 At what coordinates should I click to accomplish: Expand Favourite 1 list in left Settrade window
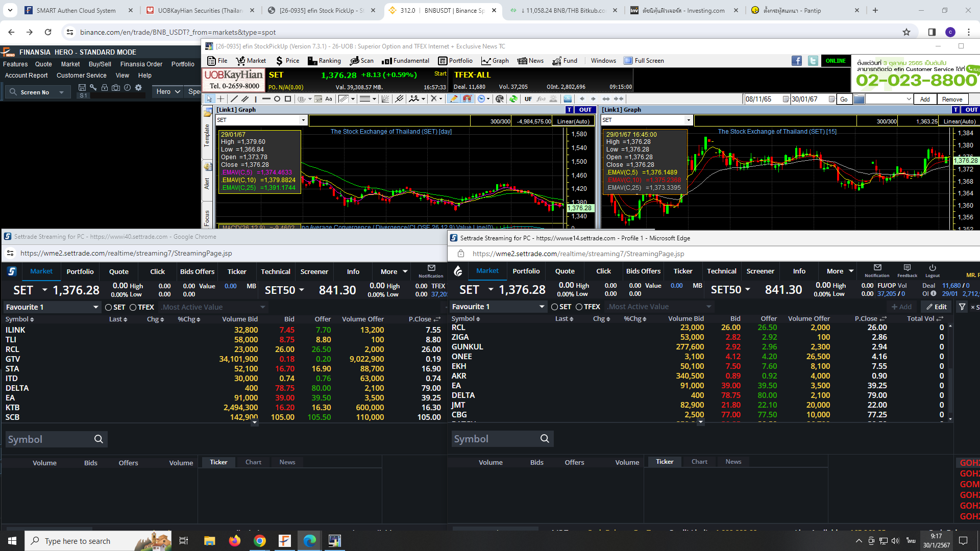click(95, 307)
